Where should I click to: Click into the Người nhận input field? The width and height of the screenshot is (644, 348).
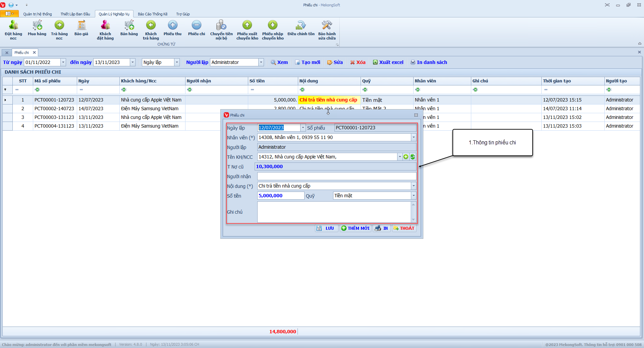click(x=336, y=176)
